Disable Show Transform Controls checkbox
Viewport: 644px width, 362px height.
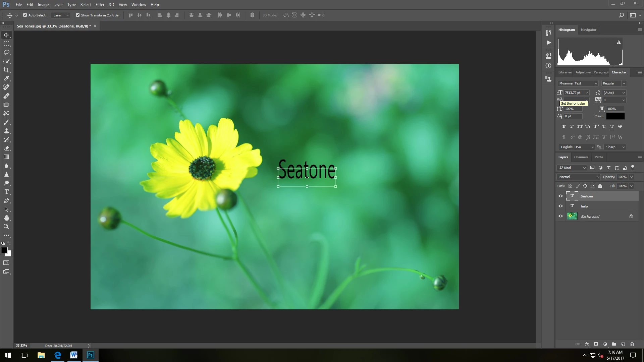pos(78,15)
